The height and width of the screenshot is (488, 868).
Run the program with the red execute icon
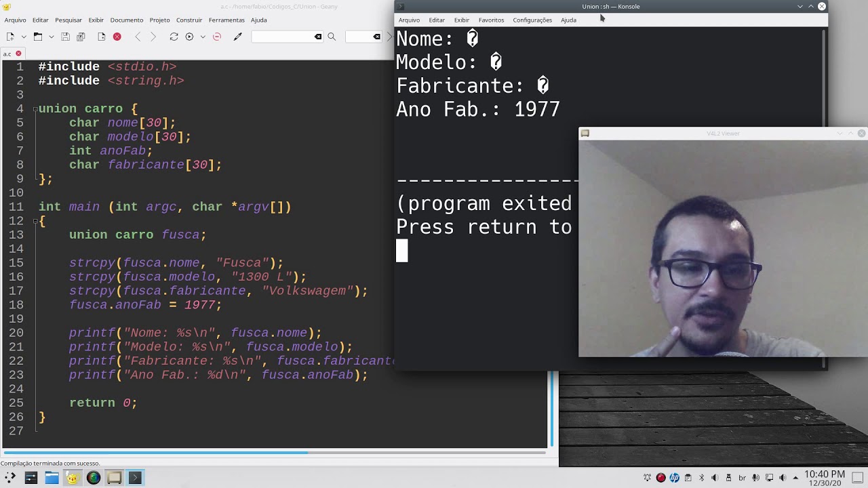[217, 37]
